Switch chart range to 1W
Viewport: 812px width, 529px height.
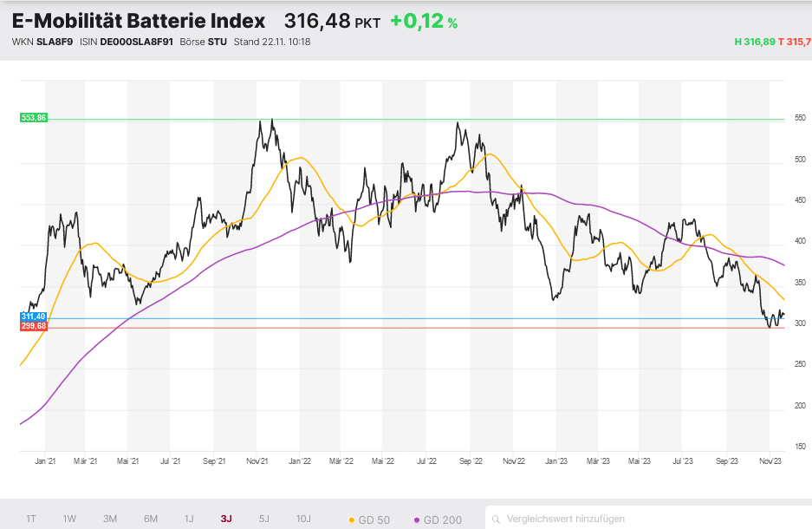(x=69, y=519)
